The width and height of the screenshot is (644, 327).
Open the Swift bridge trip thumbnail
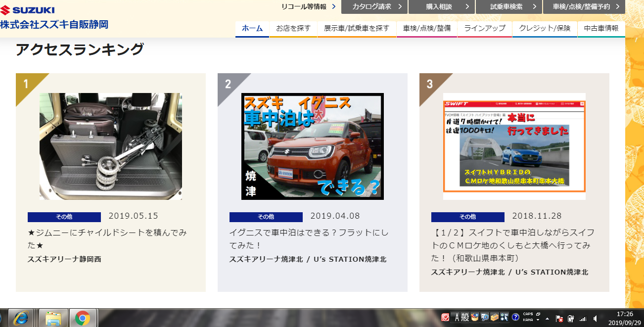pyautogui.click(x=514, y=146)
